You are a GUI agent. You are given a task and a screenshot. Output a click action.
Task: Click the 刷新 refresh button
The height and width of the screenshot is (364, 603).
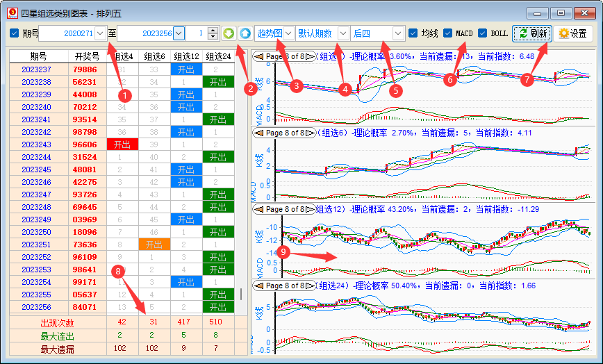pos(533,33)
